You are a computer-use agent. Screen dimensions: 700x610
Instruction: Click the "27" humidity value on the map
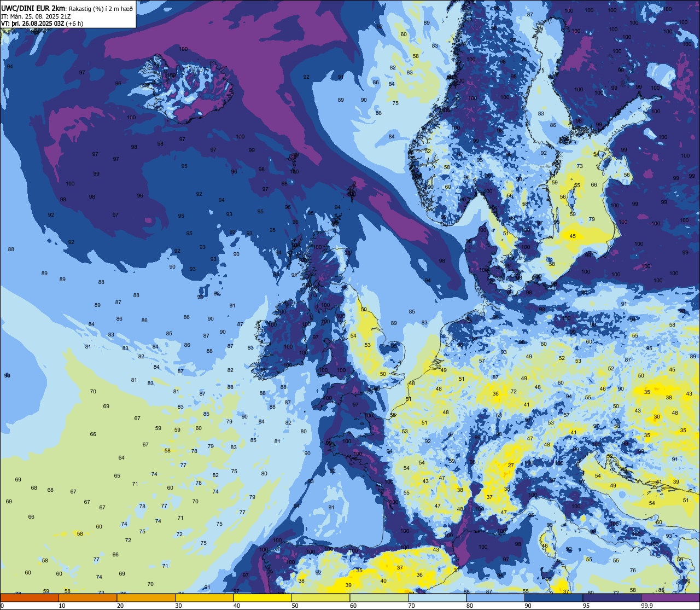[511, 466]
